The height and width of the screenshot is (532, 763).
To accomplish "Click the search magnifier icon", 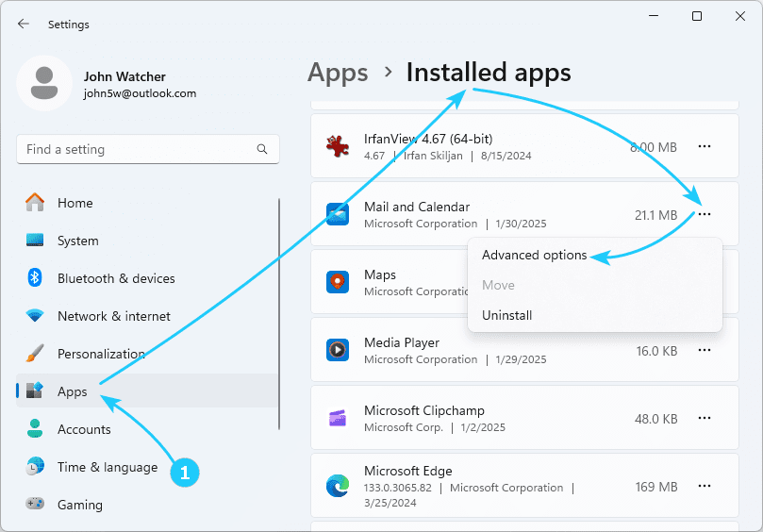I will click(x=262, y=149).
